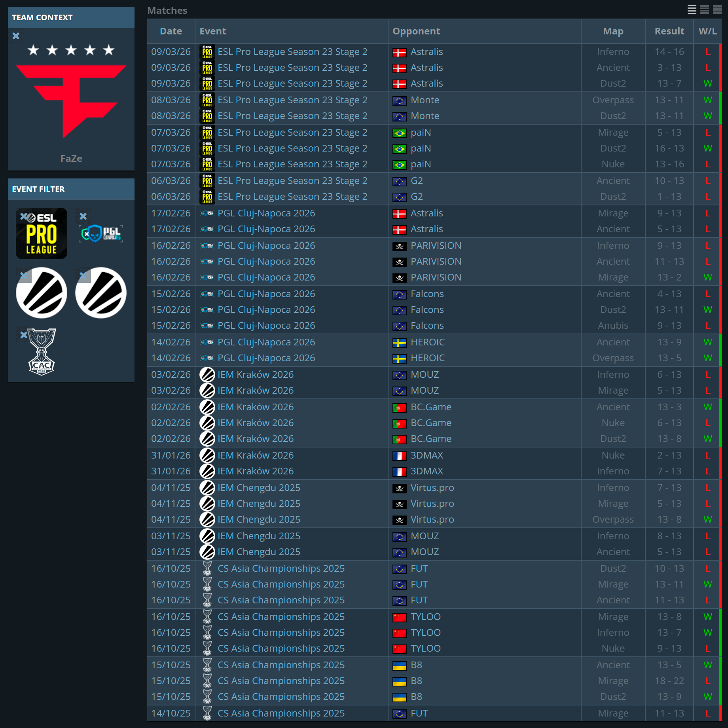Screen dimensions: 728x728
Task: Open HEROIC opponent link on Overpass row
Action: [427, 358]
